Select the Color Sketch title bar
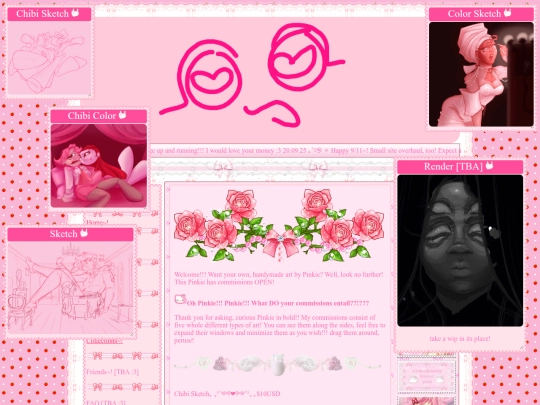 click(481, 14)
